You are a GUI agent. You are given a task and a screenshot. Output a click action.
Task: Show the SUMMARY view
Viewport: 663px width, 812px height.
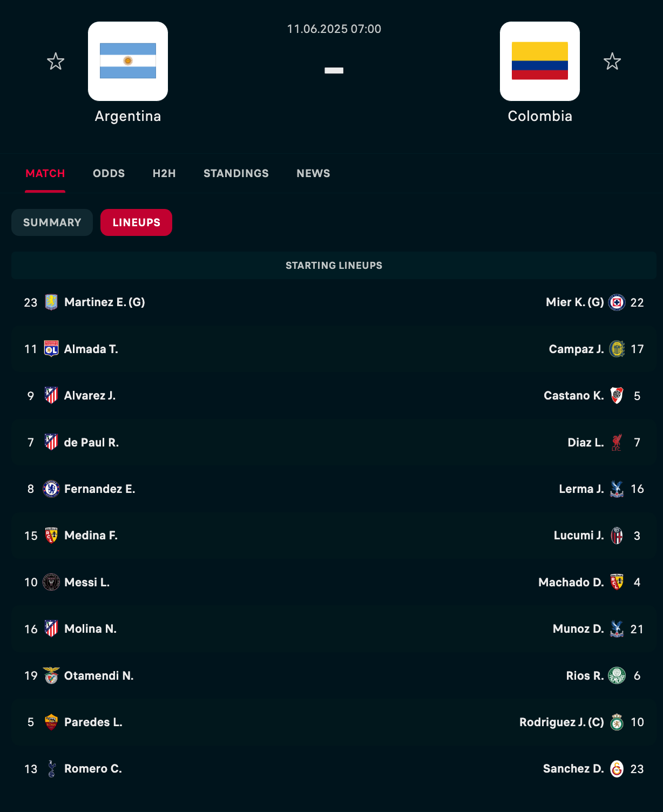52,222
